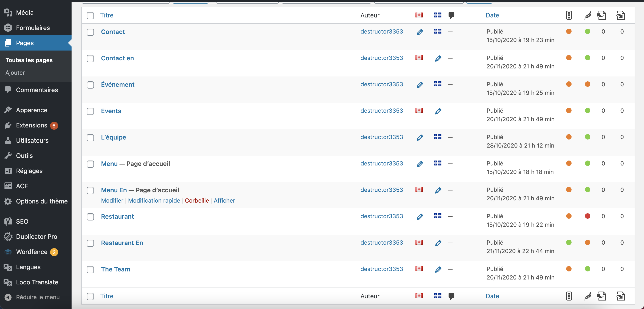Open the L'équipe page title link
The image size is (644, 309).
[x=114, y=137]
